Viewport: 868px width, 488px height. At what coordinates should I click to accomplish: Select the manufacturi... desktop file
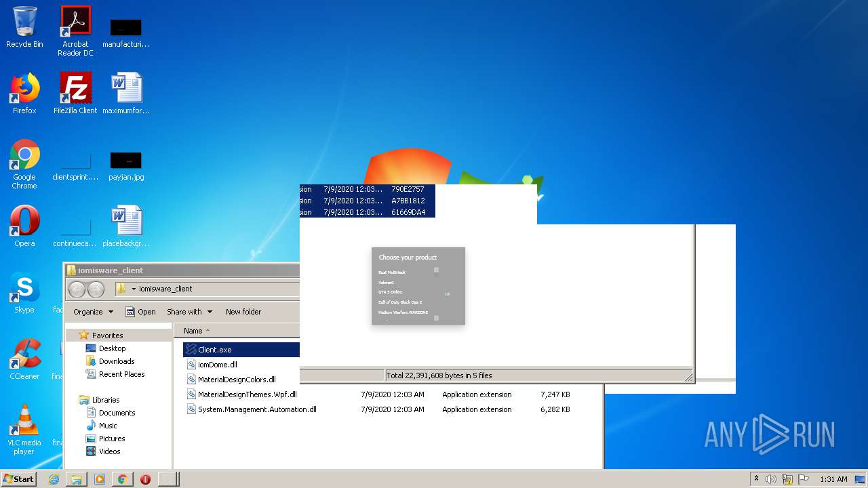coord(126,33)
